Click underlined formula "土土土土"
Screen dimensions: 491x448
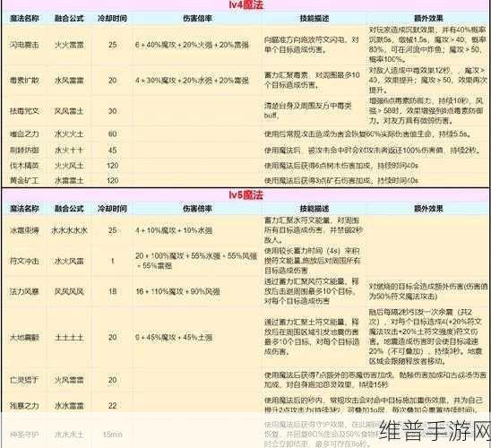point(69,337)
